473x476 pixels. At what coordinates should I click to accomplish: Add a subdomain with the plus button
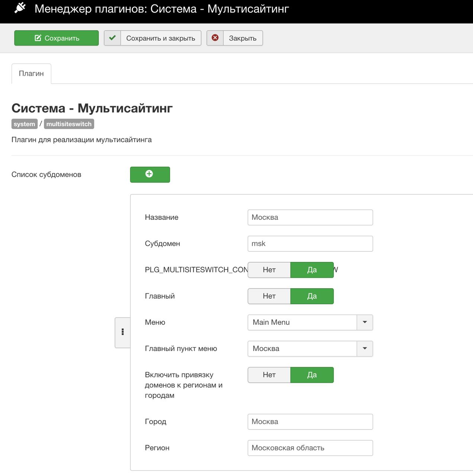(150, 174)
